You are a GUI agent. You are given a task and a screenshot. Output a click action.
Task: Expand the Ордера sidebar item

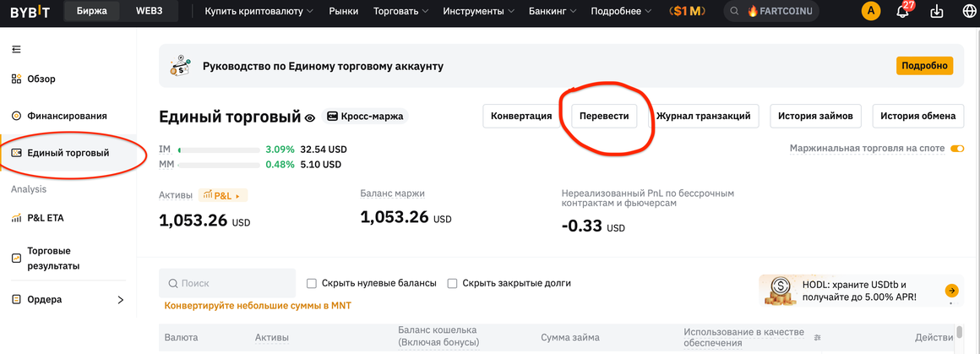[68, 300]
